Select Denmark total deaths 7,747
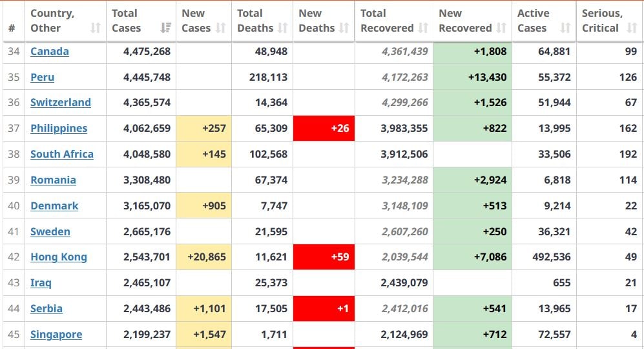This screenshot has width=644, height=349. 274,206
